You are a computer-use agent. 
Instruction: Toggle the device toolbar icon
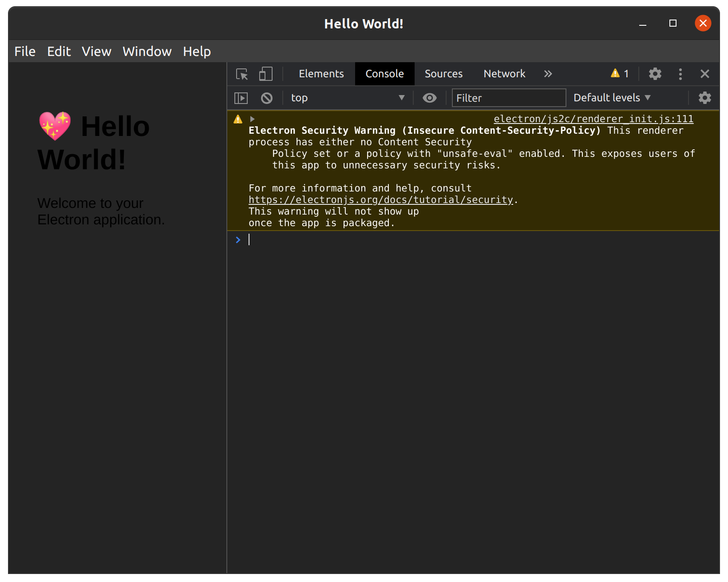click(265, 74)
